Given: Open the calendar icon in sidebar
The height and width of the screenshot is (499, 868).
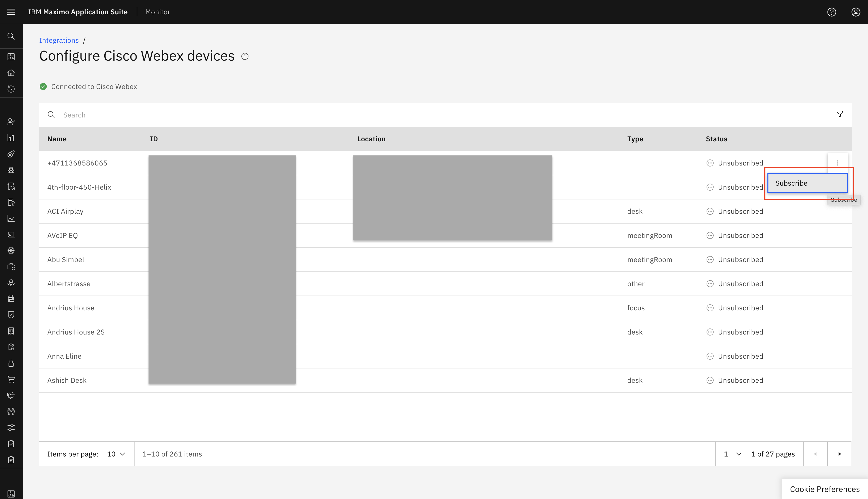Looking at the screenshot, I should pos(11,299).
